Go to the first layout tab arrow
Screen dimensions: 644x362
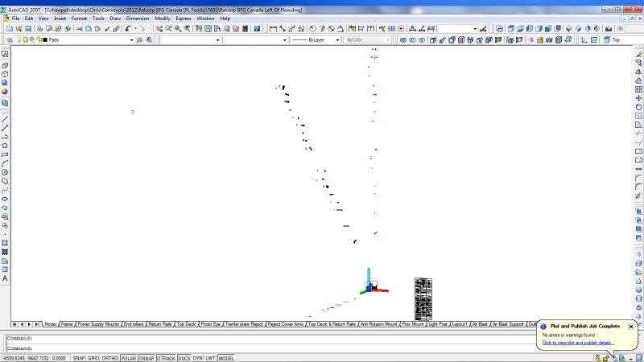click(14, 324)
